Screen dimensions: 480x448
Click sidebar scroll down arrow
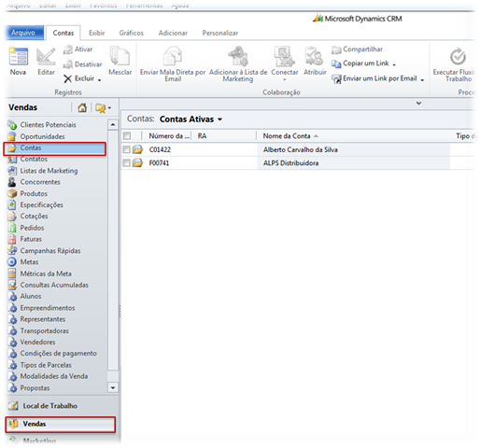tap(113, 387)
